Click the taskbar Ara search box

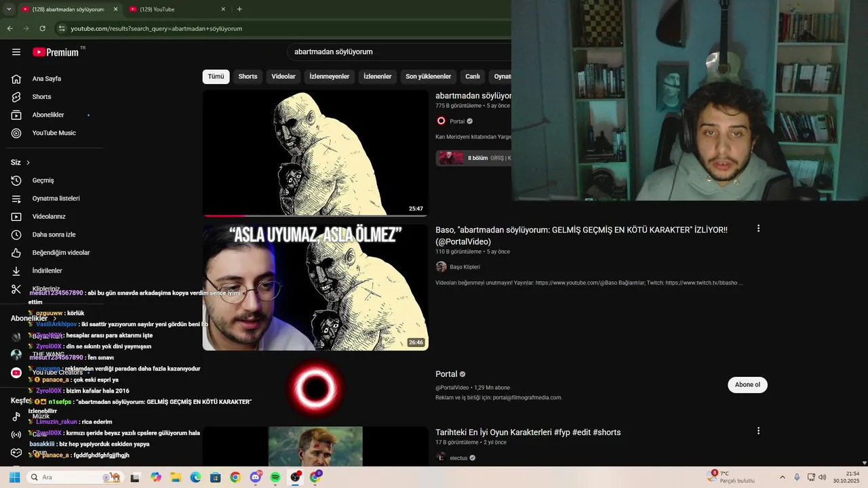[x=75, y=477]
